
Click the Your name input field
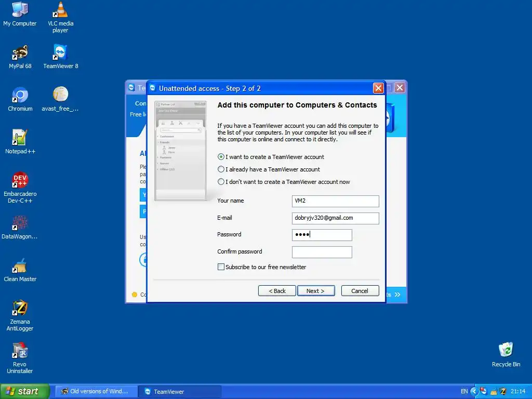pos(335,201)
